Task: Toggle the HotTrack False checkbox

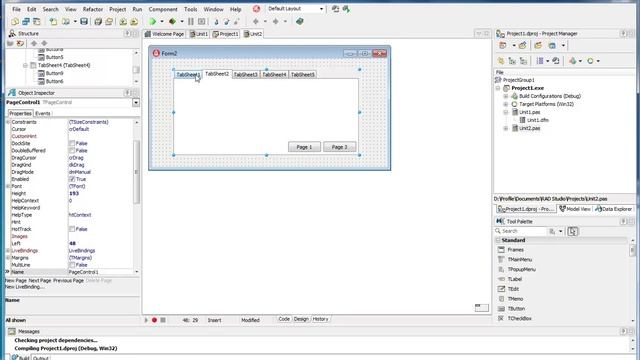Action: [x=72, y=229]
